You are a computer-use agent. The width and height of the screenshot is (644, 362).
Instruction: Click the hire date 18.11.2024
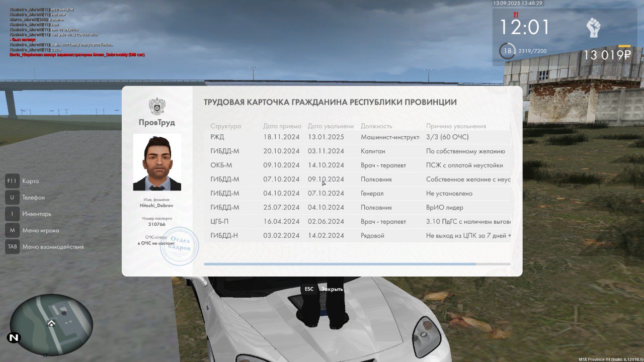click(x=281, y=137)
